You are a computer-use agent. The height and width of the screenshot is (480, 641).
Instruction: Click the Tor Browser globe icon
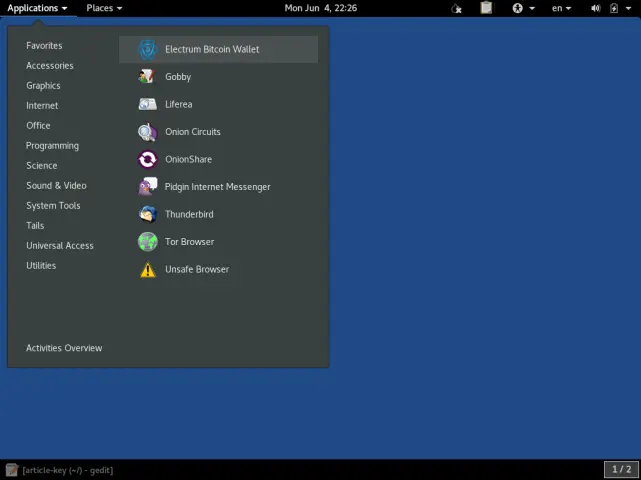[148, 242]
